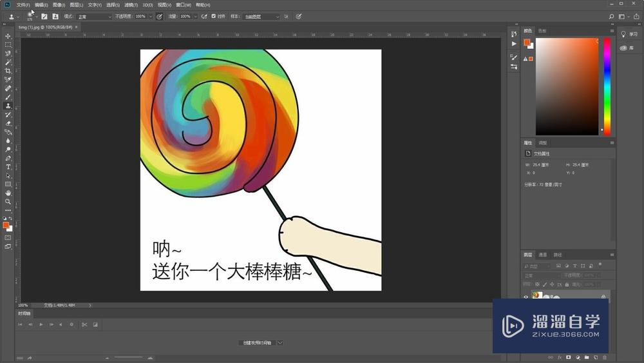
Task: Select the Magic Wand tool
Action: [8, 62]
